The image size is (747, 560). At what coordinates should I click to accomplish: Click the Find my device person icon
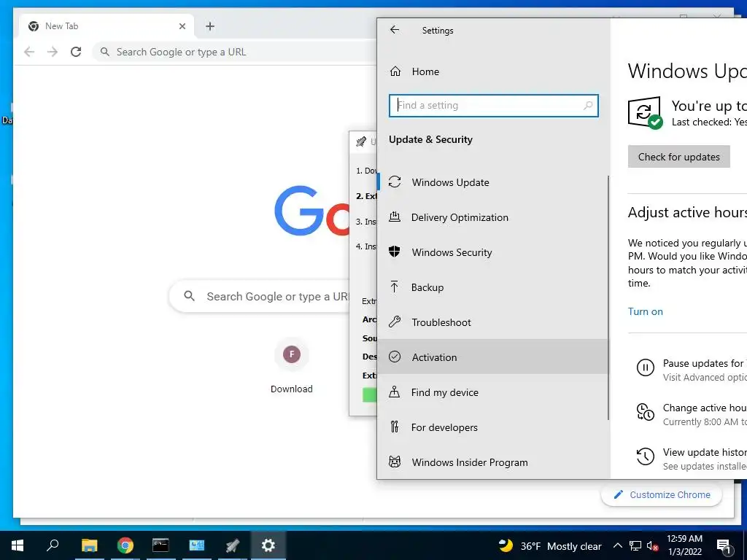pos(395,392)
